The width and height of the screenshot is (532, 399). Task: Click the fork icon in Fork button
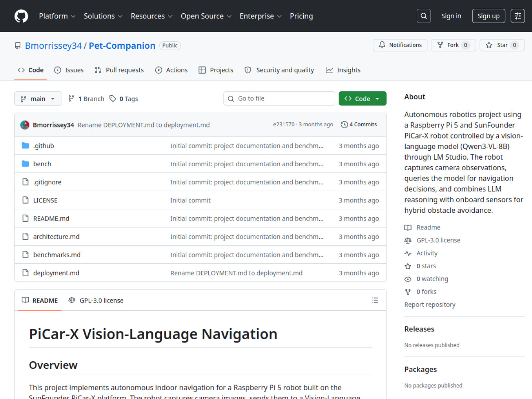coord(440,45)
